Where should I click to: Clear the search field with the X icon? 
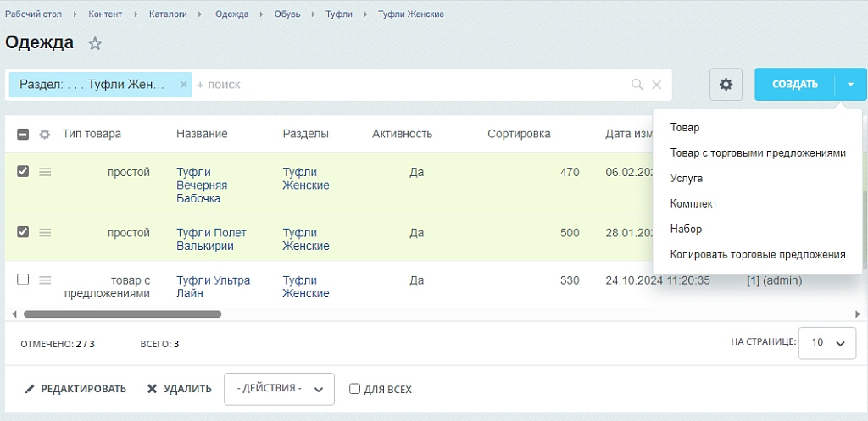[656, 85]
